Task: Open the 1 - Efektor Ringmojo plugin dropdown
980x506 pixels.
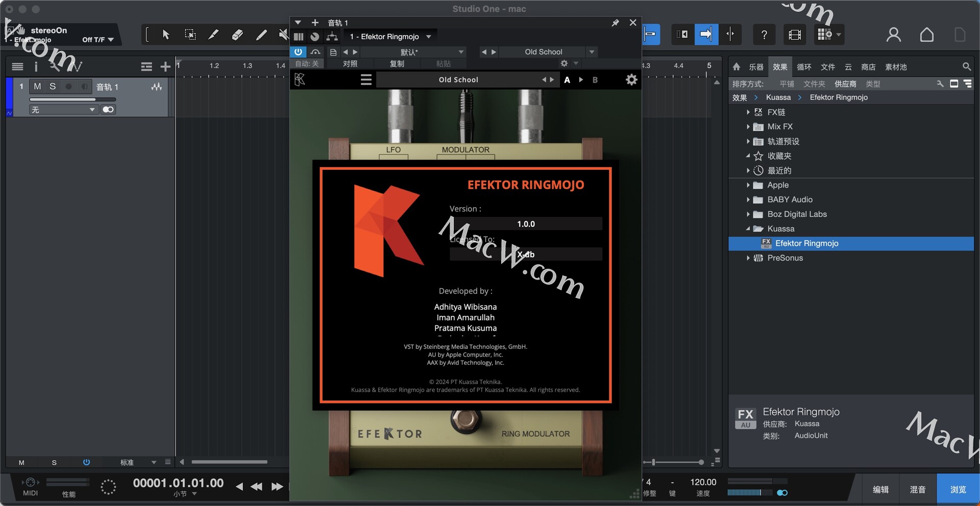Action: (x=390, y=37)
